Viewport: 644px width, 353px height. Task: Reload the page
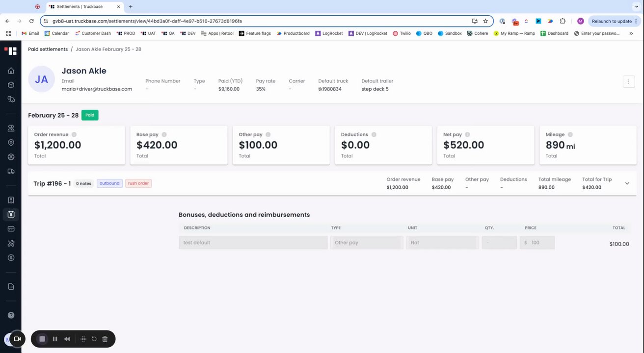tap(31, 21)
